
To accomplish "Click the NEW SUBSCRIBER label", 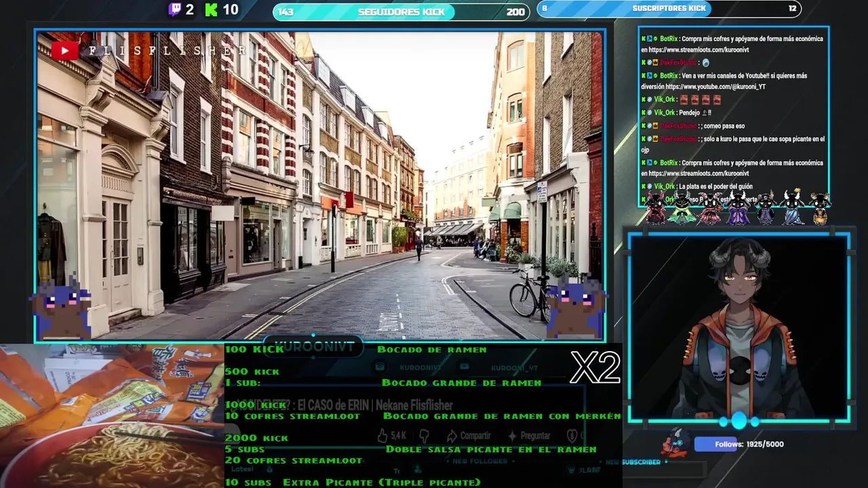I will pyautogui.click(x=633, y=462).
